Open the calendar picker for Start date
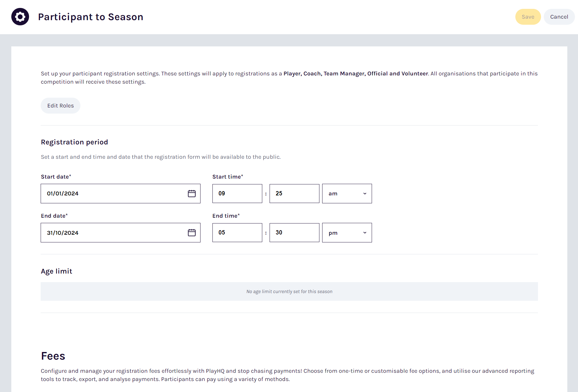The image size is (578, 392). (x=192, y=193)
